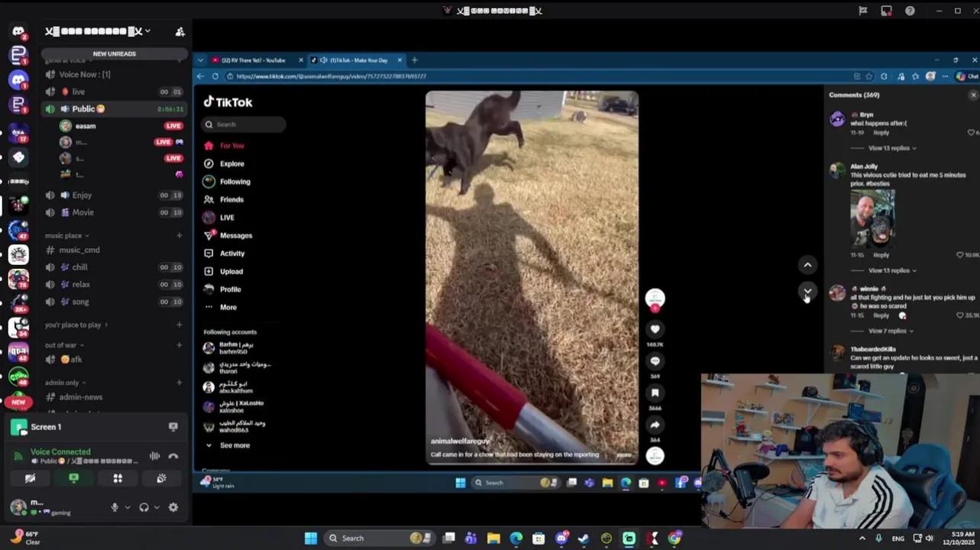Viewport: 980px width, 550px height.
Task: Expand the microphone input options arrow
Action: coord(127,507)
